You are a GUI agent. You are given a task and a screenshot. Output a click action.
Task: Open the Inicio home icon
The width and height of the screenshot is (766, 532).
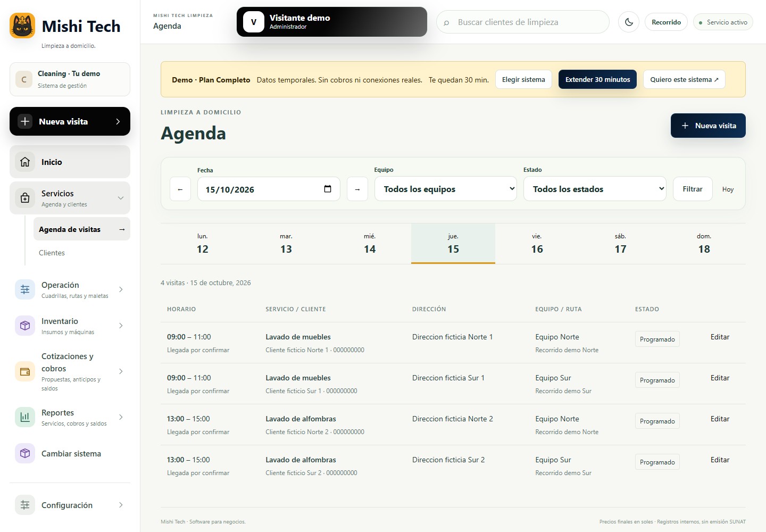pos(25,162)
